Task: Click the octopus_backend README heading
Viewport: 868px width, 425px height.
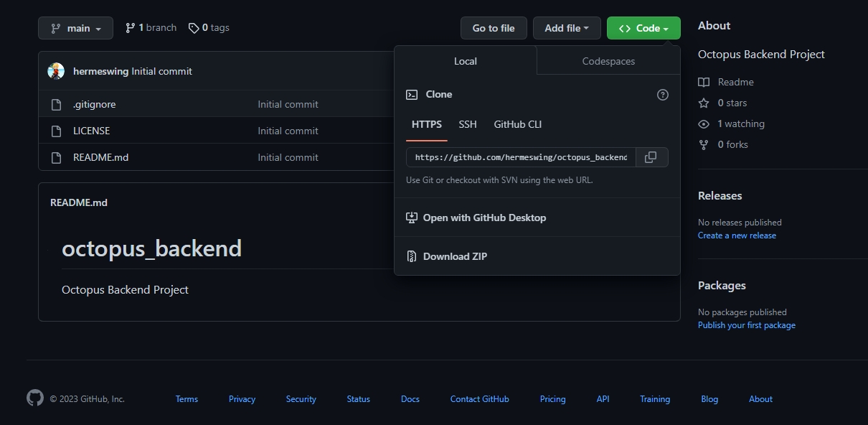Action: tap(152, 248)
